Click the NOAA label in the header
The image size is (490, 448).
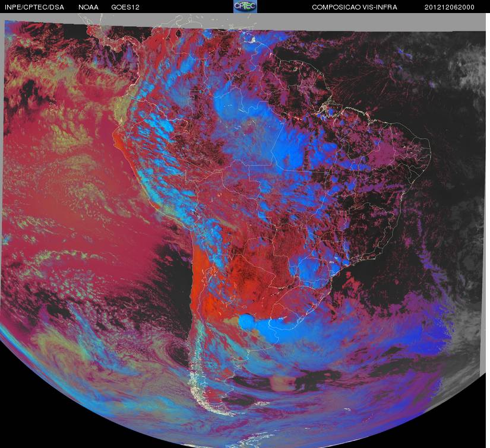point(88,7)
